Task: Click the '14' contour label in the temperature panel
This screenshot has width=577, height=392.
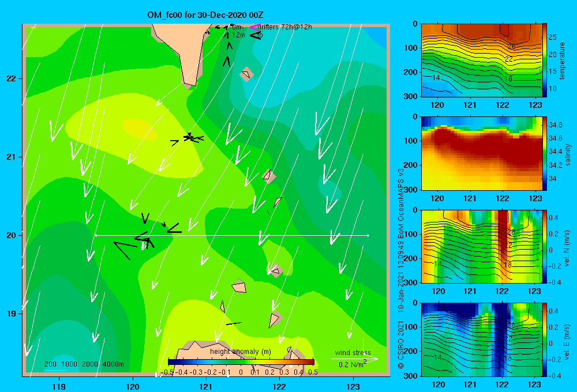Action: (x=436, y=78)
